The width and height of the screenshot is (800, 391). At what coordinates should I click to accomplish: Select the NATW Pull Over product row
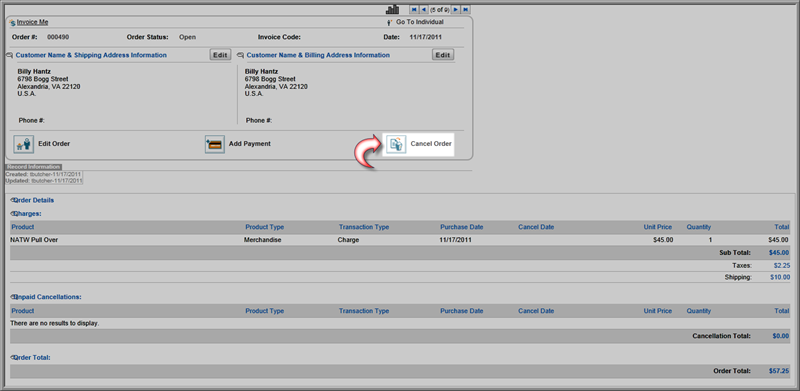tap(400, 240)
